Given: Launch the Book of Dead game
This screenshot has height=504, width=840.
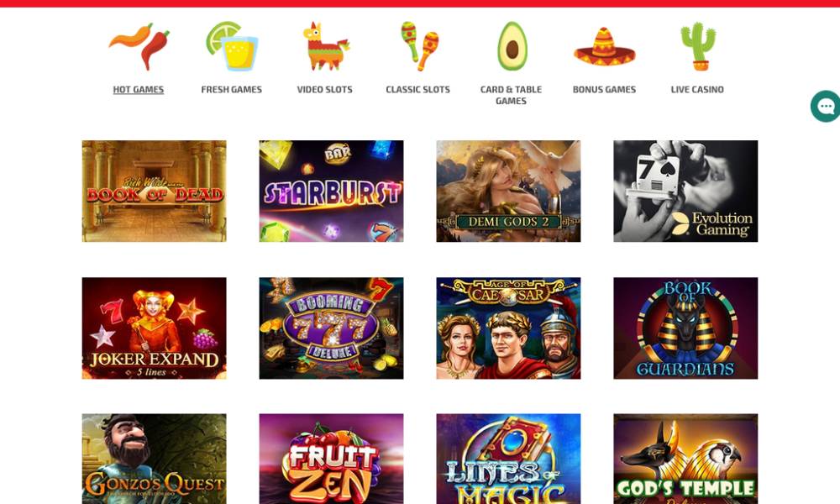Looking at the screenshot, I should point(155,192).
